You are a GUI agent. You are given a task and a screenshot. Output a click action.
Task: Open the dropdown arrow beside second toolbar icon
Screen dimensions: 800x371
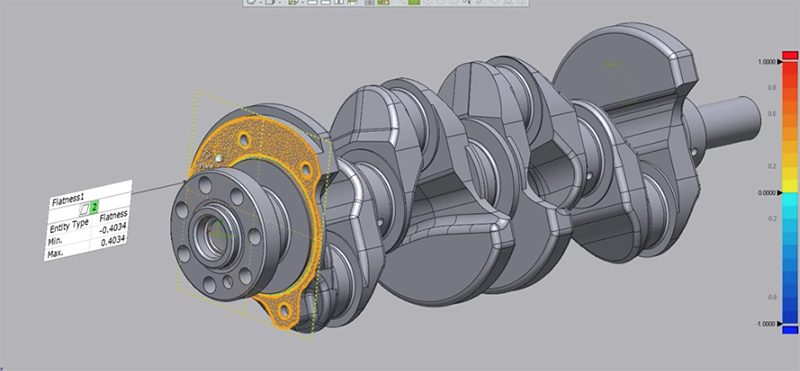click(x=280, y=3)
